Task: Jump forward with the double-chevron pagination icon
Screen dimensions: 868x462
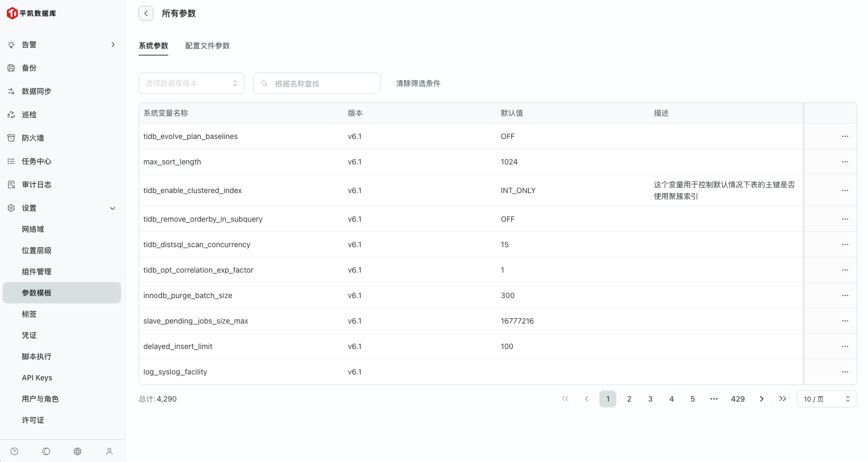Action: point(783,399)
